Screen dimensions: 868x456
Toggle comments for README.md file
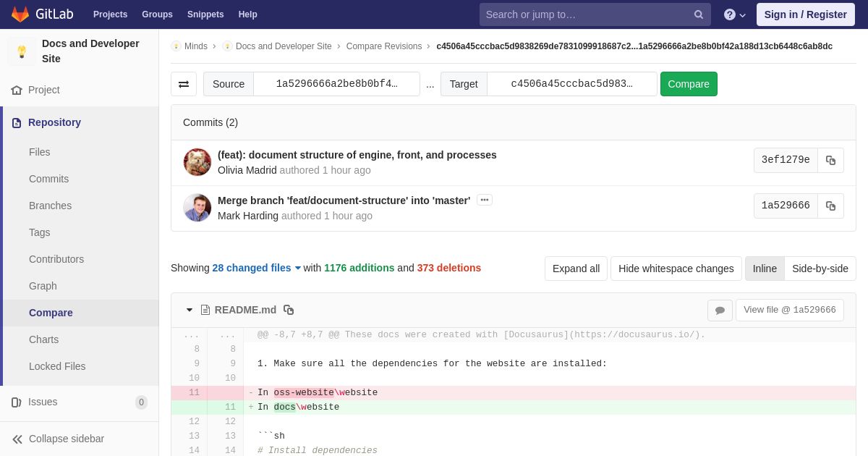tap(720, 310)
